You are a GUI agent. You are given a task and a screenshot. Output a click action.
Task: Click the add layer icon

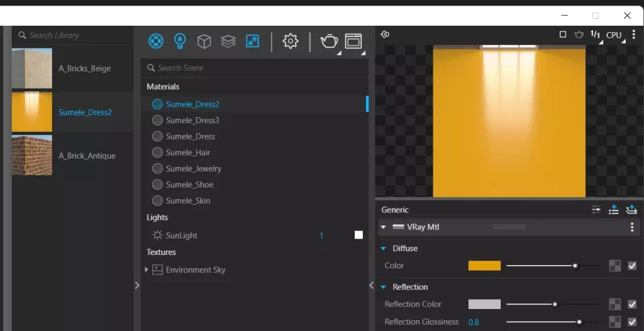click(631, 210)
